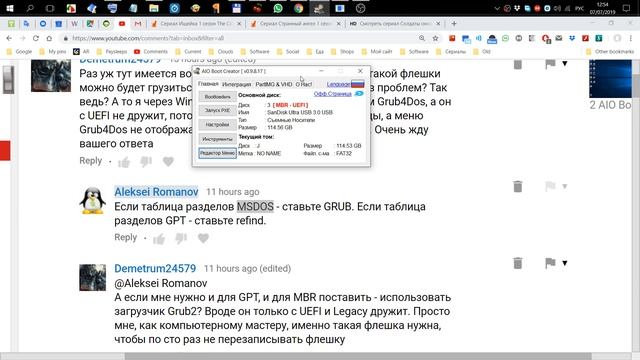Like Aleksei Romanov's comment with thumbs up
Screen dimensions: 640x360
(159, 238)
